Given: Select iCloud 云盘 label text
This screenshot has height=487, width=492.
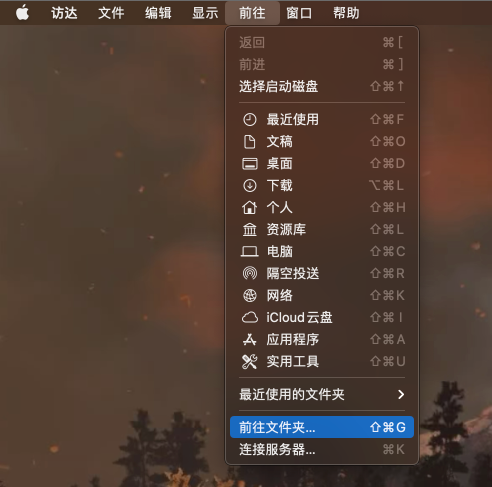Looking at the screenshot, I should coord(299,318).
